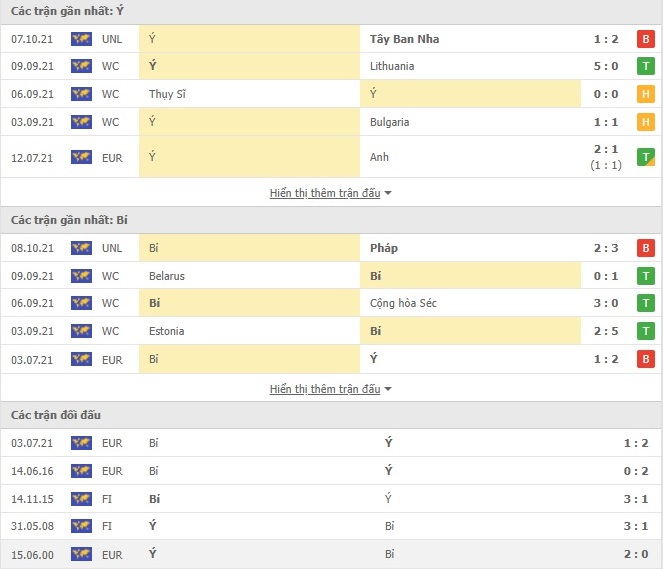The image size is (663, 569).
Task: Click the 5 : 0 score against Lithuania
Action: pyautogui.click(x=606, y=66)
